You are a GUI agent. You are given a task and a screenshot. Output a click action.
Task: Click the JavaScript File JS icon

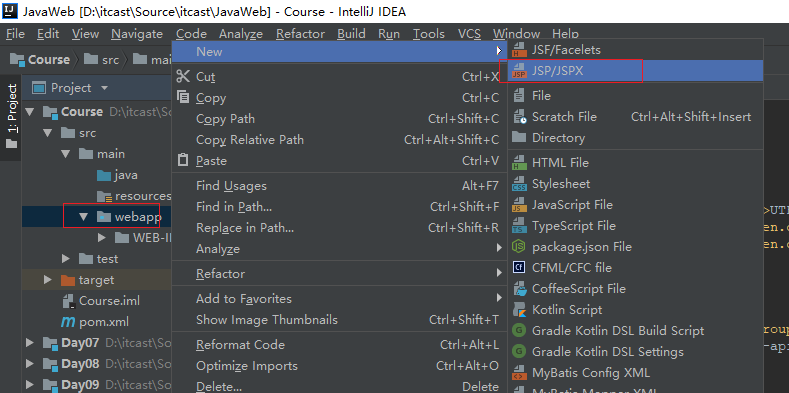(519, 205)
